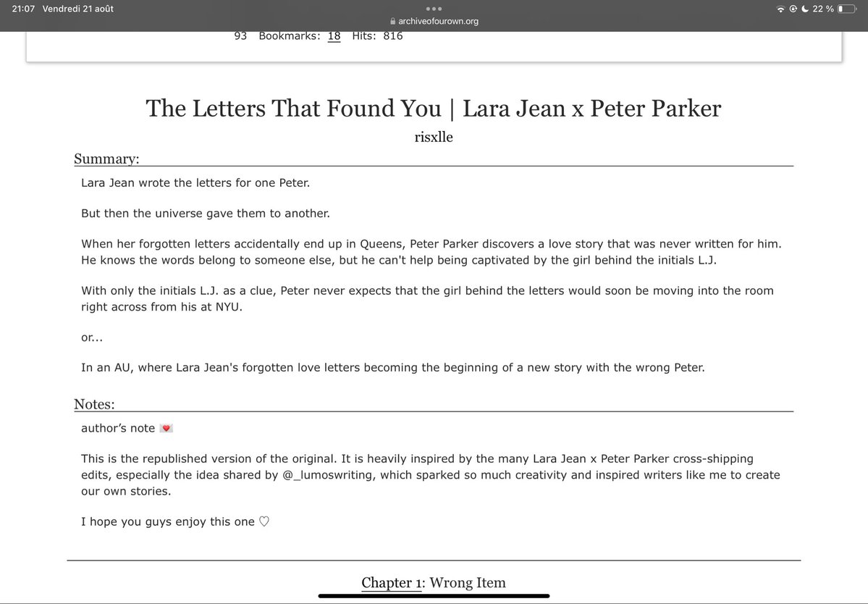868x604 pixels.
Task: Tap the number 93 in the stats row
Action: (240, 36)
